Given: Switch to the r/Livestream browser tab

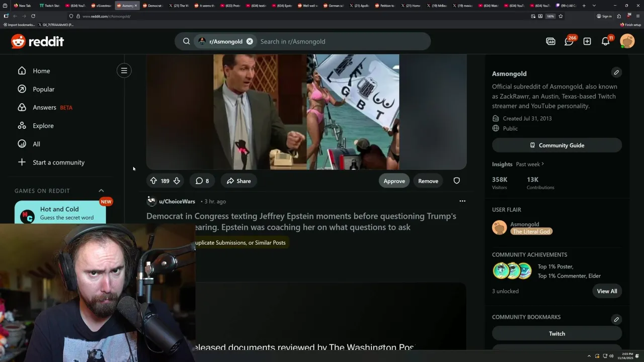Looking at the screenshot, I should point(101,6).
